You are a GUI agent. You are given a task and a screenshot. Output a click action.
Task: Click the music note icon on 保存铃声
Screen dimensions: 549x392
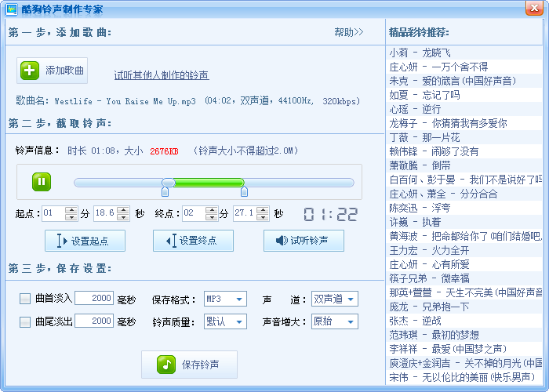tap(166, 365)
